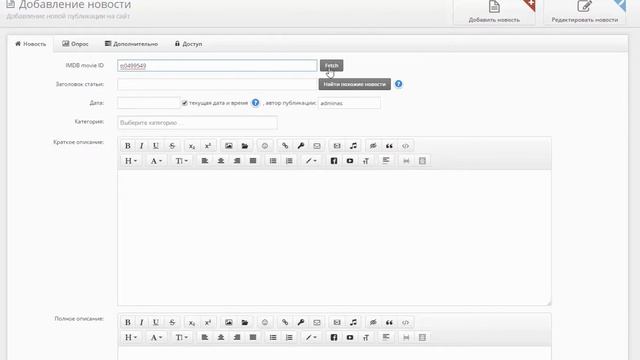Screen dimensions: 640x360
Task: Switch to the Дополнительно tab
Action: pyautogui.click(x=131, y=44)
